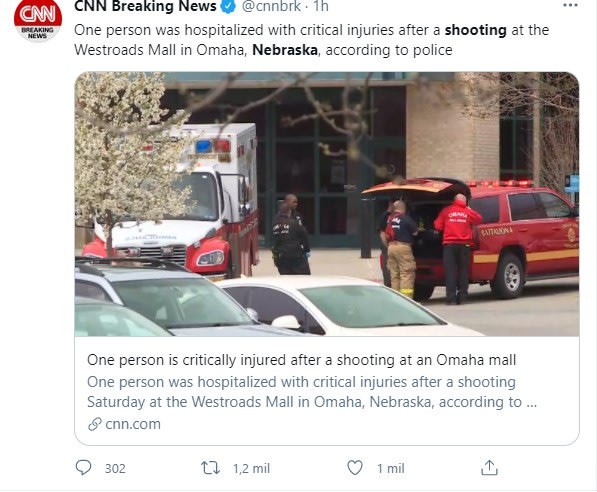
Task: Click the link card description text
Action: (312, 392)
